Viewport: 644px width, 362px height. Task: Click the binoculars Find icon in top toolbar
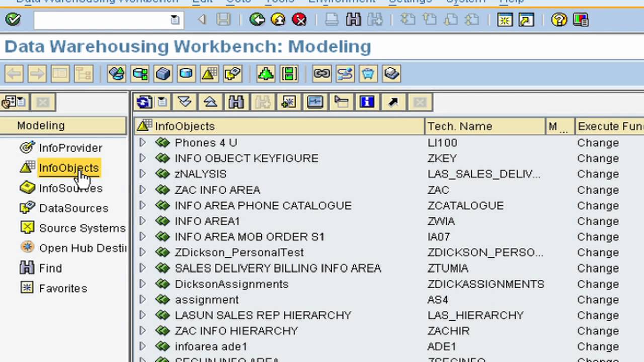(x=353, y=20)
